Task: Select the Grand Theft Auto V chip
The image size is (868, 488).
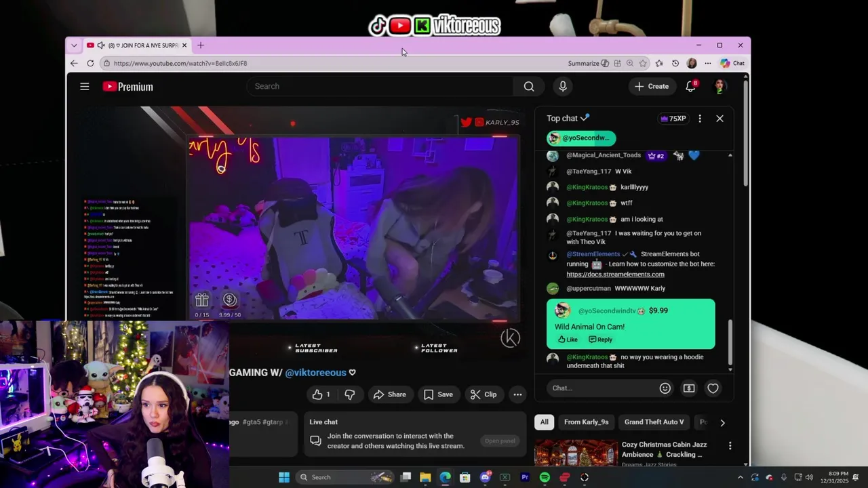Action: point(654,422)
